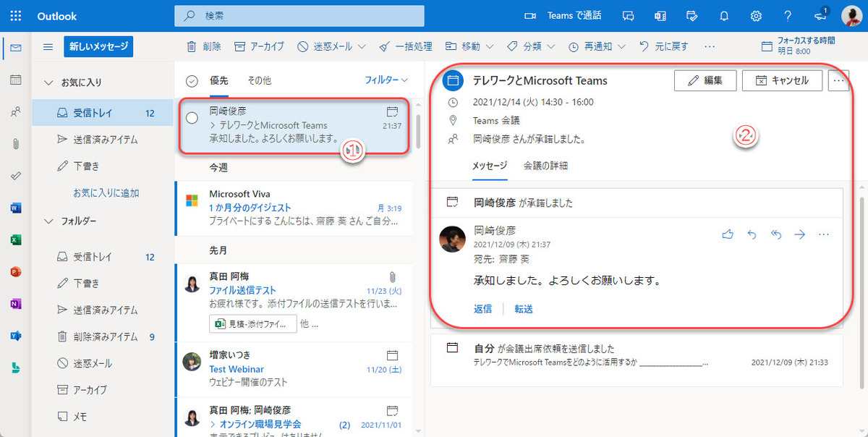Viewport: 868px width, 437px height.
Task: Open the My Day task pane icon
Action: pyautogui.click(x=692, y=16)
